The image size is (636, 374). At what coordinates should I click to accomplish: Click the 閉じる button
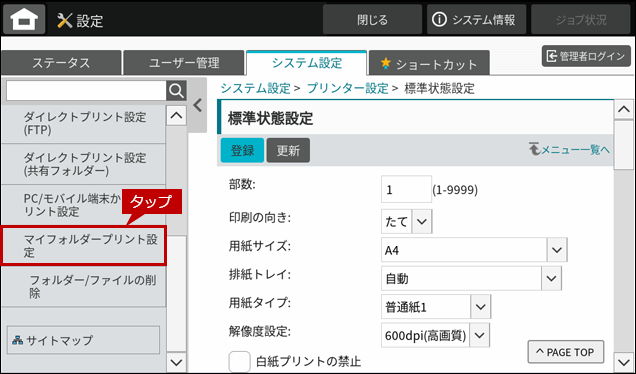tap(372, 19)
